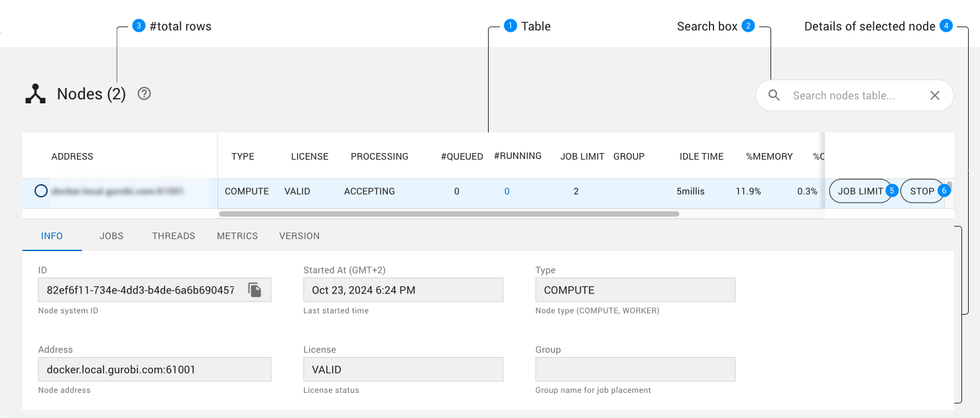Clear the search box with X icon
980x418 pixels.
tap(934, 95)
